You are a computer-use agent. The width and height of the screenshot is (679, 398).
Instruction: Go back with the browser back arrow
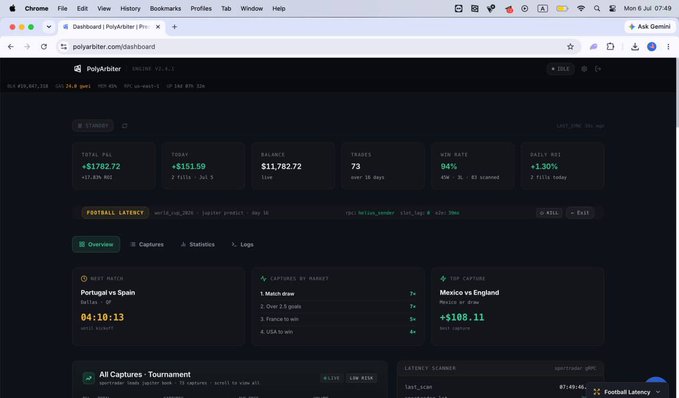pos(11,46)
